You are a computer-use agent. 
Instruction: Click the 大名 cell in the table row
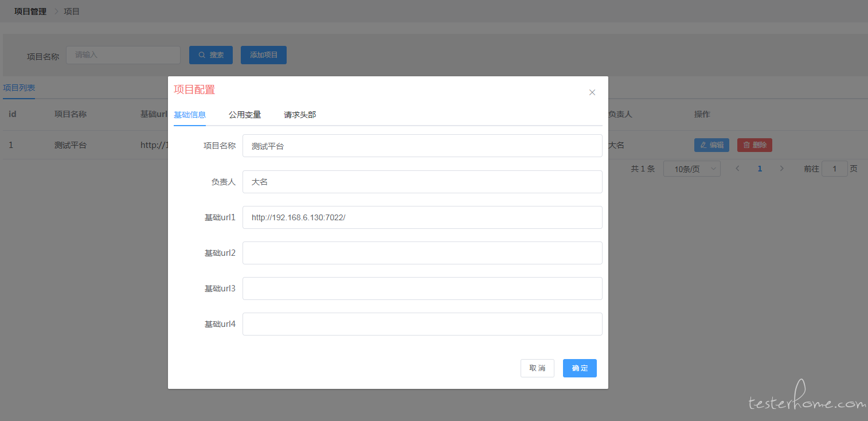616,145
